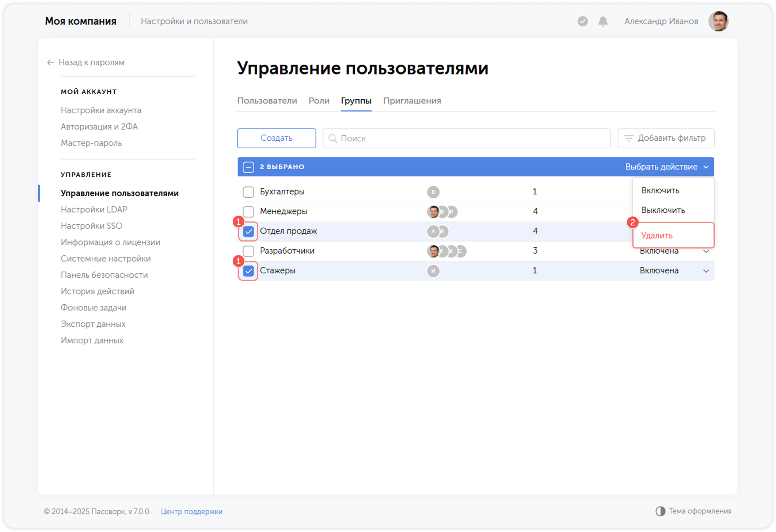Click the Бухгалтеры group name
The width and height of the screenshot is (776, 532).
click(282, 191)
